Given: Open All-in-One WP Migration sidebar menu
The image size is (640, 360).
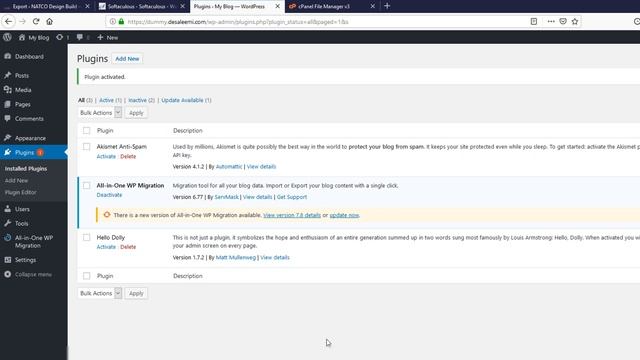Looking at the screenshot, I should coord(33,242).
